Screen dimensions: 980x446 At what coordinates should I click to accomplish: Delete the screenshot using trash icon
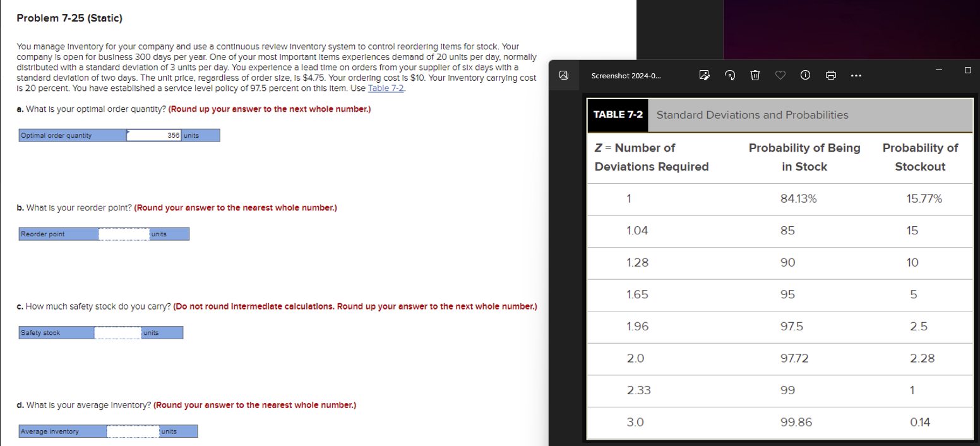[755, 75]
